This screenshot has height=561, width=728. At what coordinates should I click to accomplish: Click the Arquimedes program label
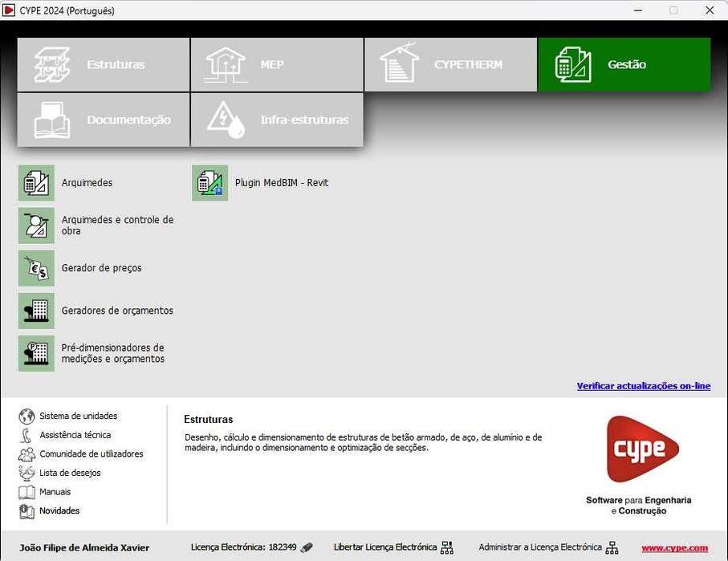87,183
